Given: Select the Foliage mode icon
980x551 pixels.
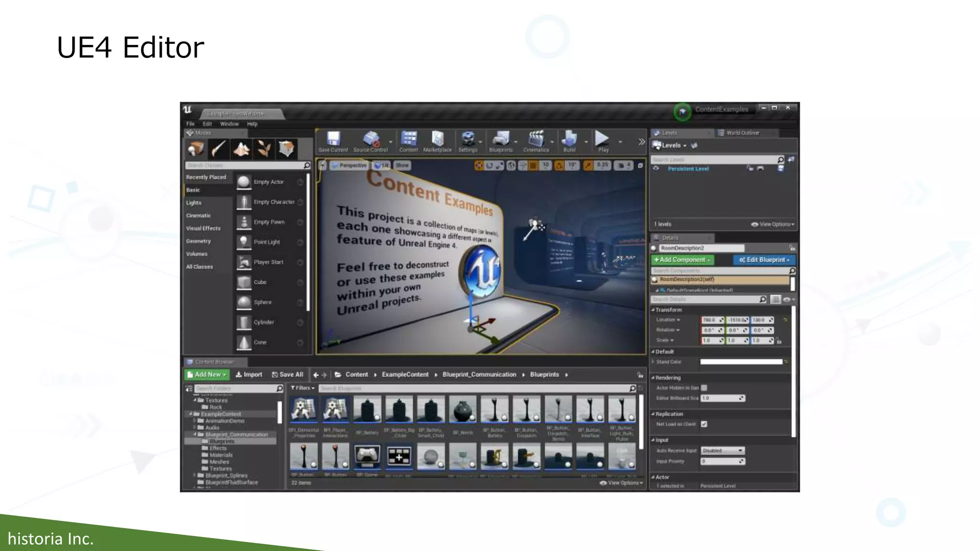Looking at the screenshot, I should 264,149.
